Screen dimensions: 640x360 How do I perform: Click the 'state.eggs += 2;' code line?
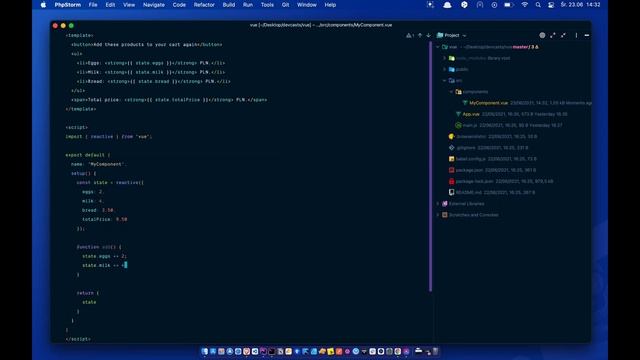(x=104, y=256)
